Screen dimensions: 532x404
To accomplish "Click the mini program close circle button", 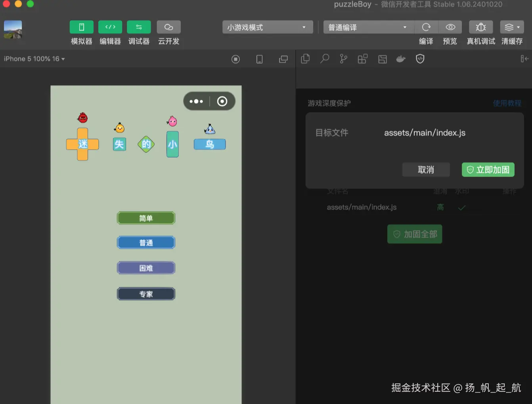I will click(x=222, y=101).
